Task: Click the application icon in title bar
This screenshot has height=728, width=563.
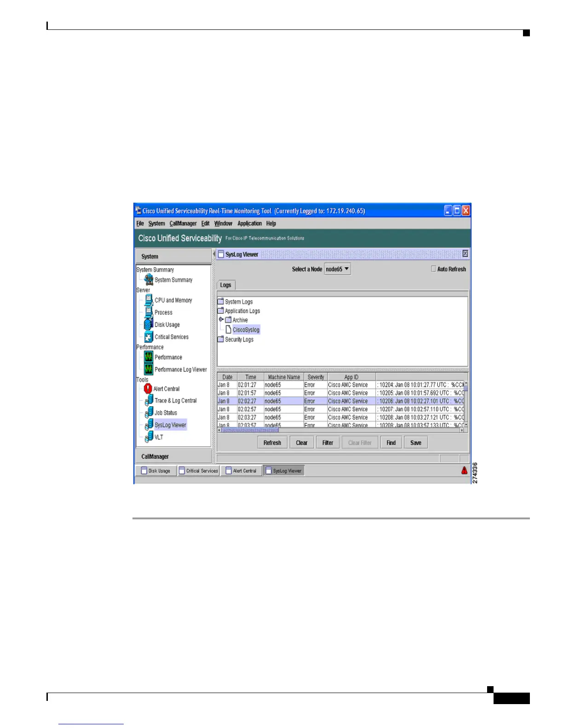Action: tap(138, 210)
